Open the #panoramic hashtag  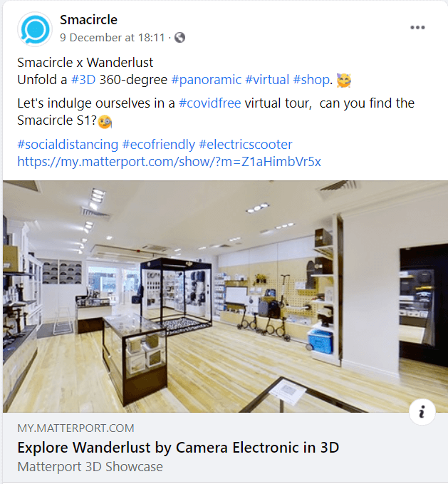pyautogui.click(x=206, y=80)
